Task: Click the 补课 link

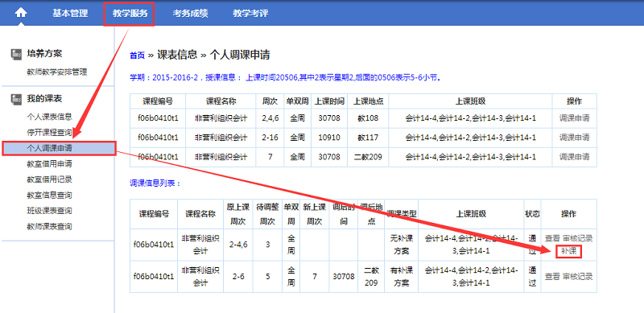Action: [x=569, y=252]
